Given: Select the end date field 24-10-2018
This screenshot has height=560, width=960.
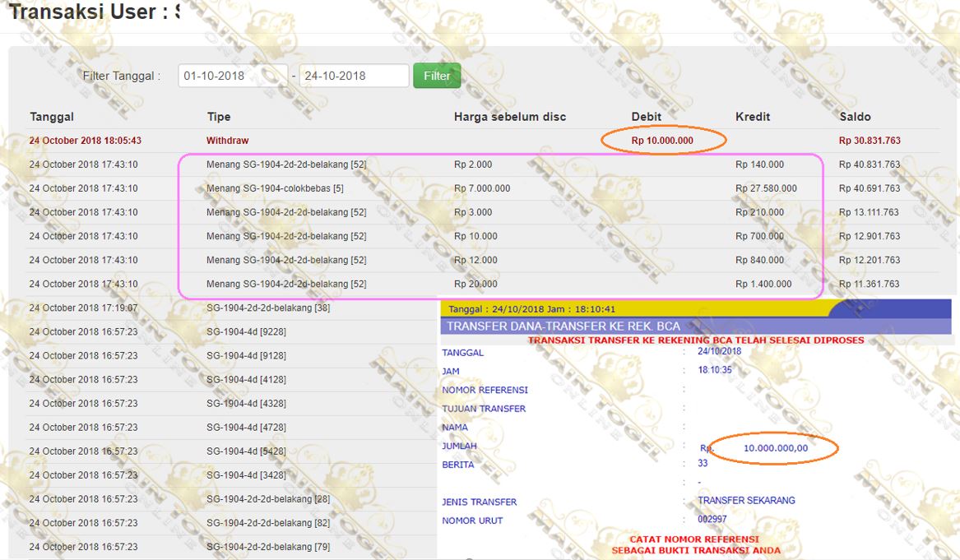Looking at the screenshot, I should click(354, 76).
